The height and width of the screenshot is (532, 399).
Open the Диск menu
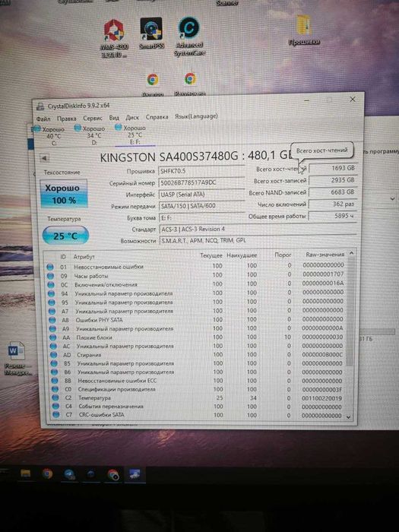point(132,117)
